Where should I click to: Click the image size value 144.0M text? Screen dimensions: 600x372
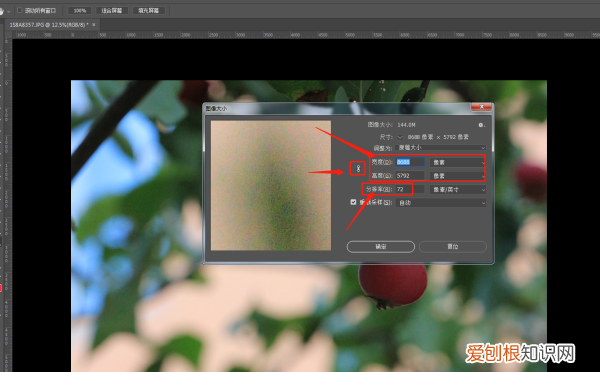[x=406, y=125]
